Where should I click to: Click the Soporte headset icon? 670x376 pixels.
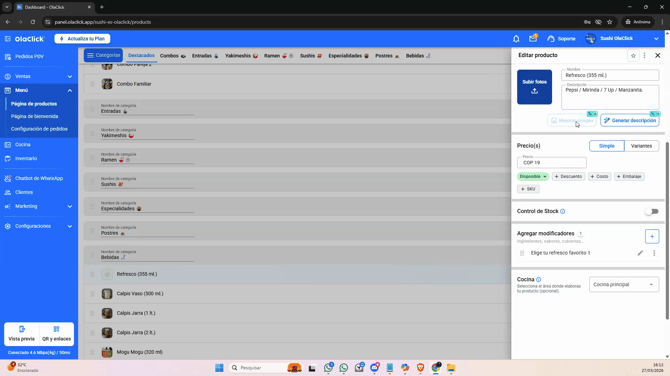click(551, 39)
